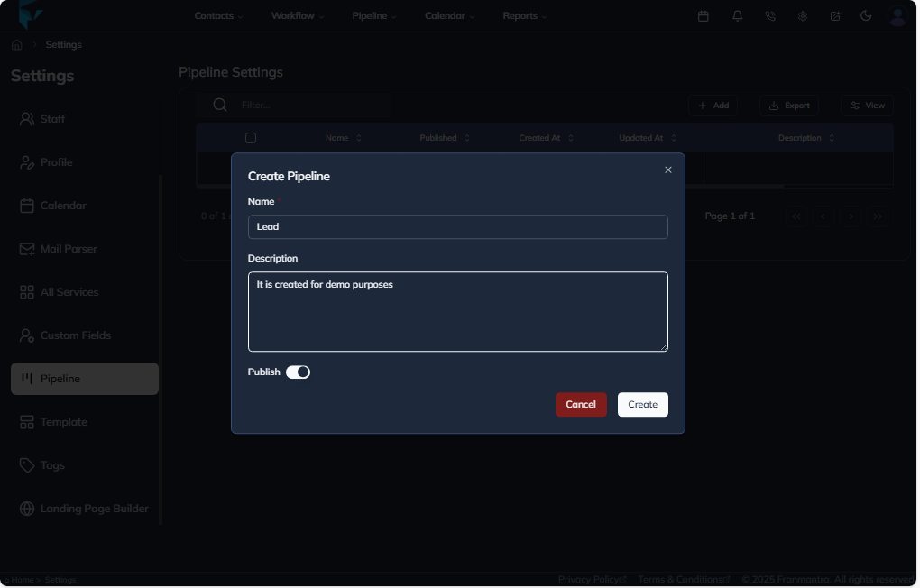
Task: Select Template in the settings sidebar
Action: (61, 421)
